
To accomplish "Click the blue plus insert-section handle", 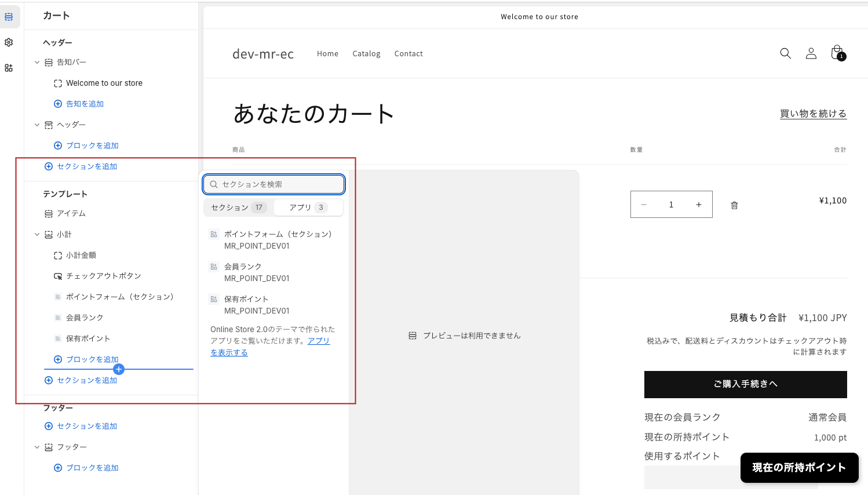I will pyautogui.click(x=119, y=369).
